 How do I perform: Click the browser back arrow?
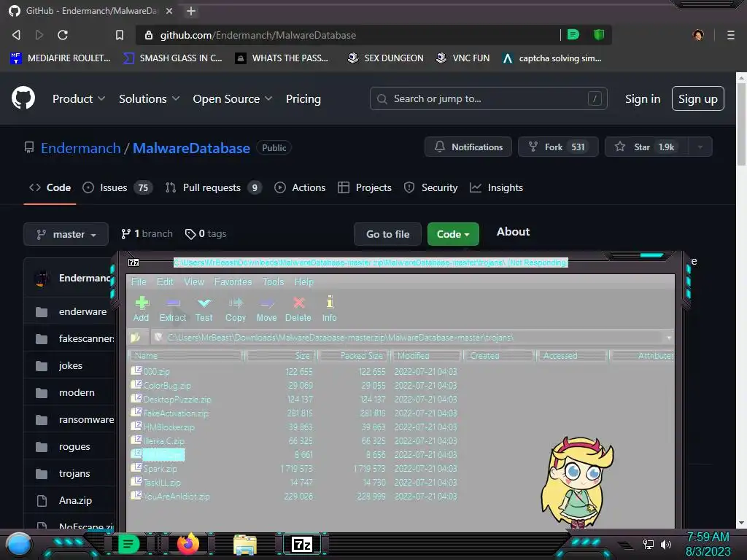click(16, 35)
